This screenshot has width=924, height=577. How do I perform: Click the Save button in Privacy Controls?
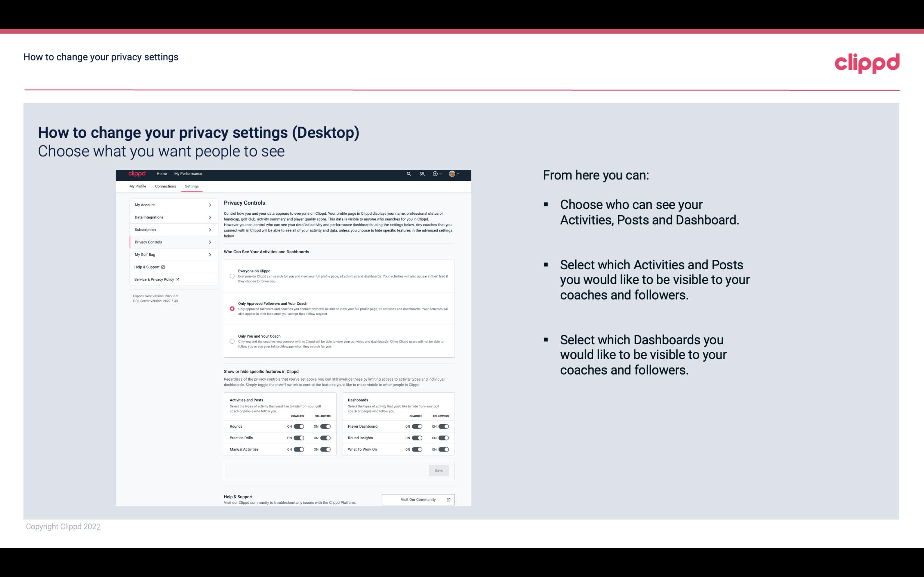point(439,470)
